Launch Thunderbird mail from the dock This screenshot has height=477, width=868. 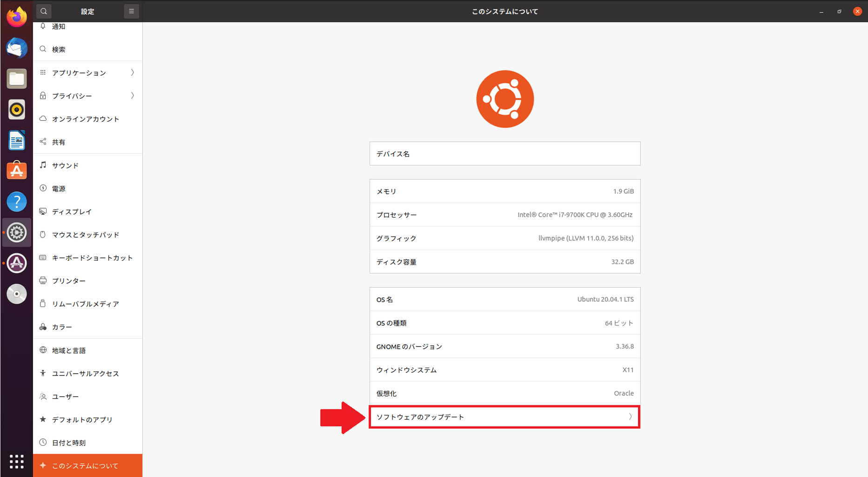coord(17,48)
